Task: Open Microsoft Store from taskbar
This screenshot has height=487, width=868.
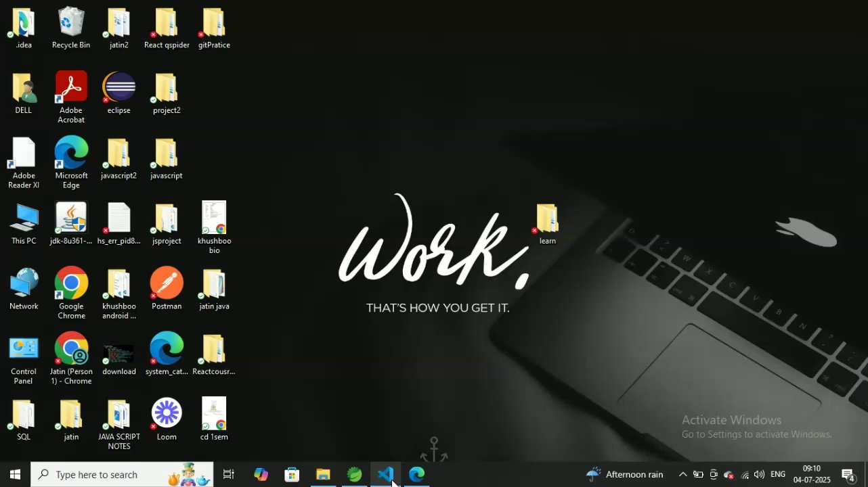Action: [292, 475]
